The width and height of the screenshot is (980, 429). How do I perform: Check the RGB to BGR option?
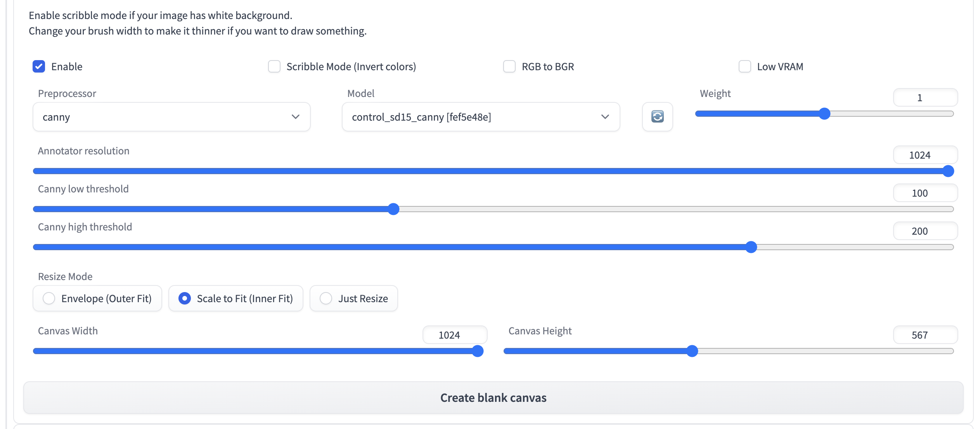click(x=509, y=66)
